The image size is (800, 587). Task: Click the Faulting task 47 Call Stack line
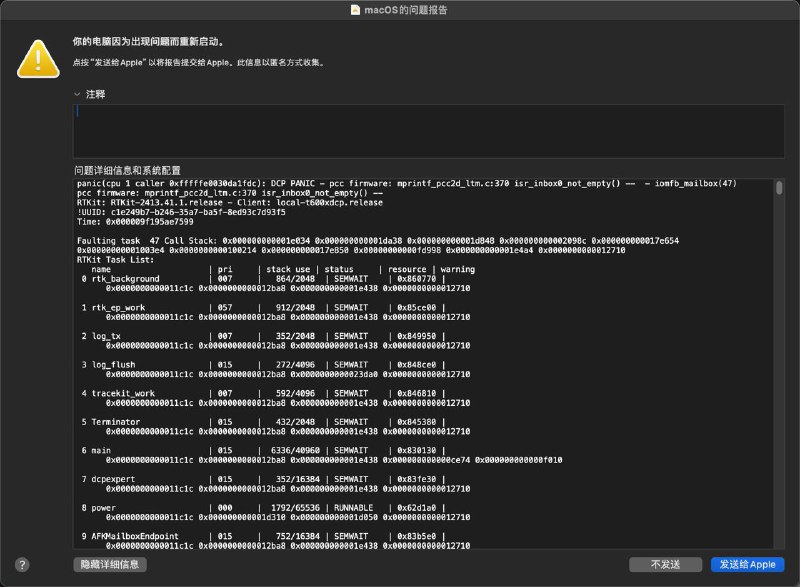(x=378, y=241)
